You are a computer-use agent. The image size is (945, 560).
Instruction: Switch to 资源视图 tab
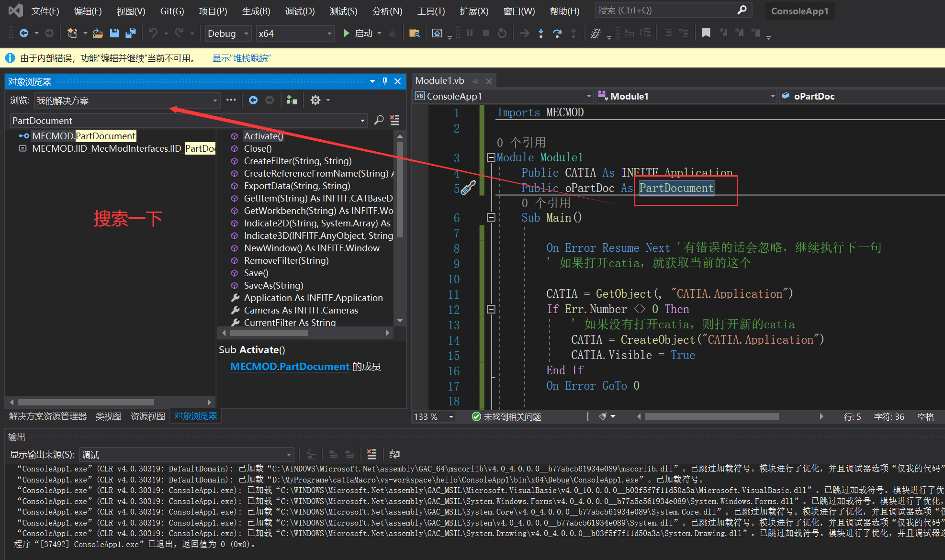[147, 416]
